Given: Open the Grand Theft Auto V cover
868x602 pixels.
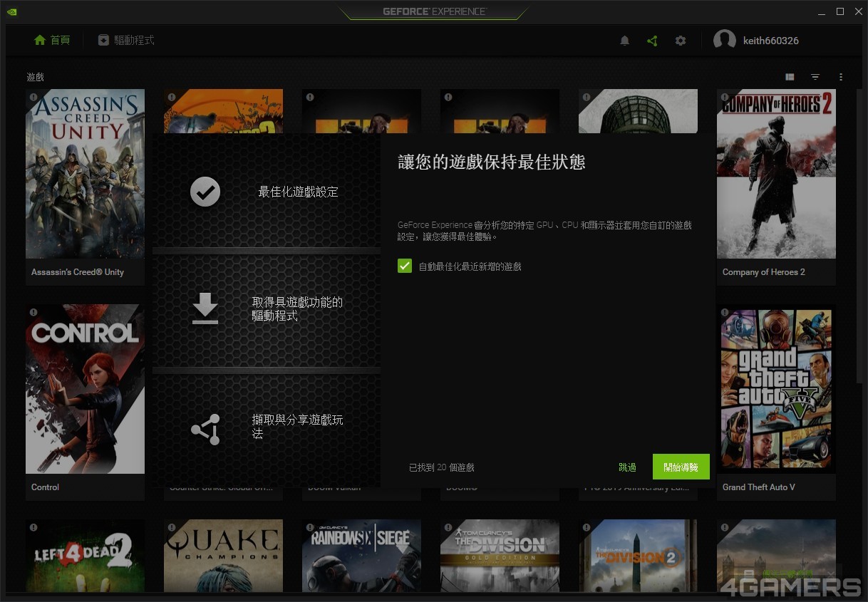Looking at the screenshot, I should coord(776,389).
